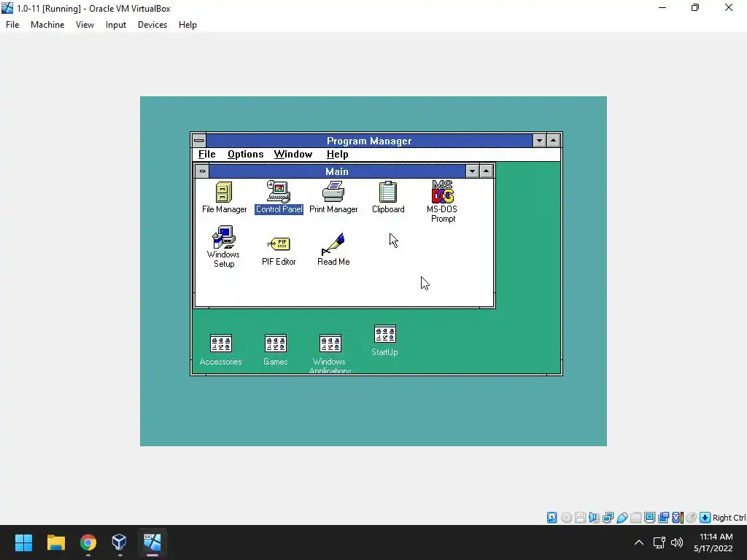Click the volume tray icon
Screen dimensions: 747x560
tap(676, 542)
